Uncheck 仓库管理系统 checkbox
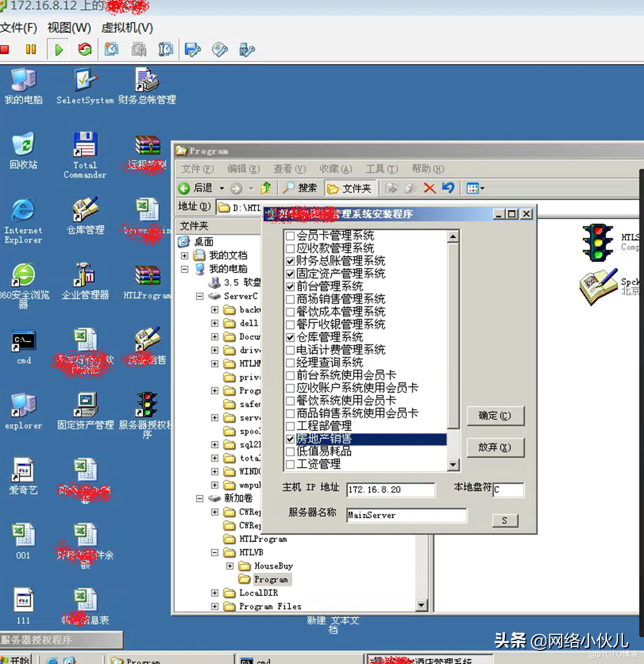Viewport: 644px width, 664px height. tap(290, 337)
